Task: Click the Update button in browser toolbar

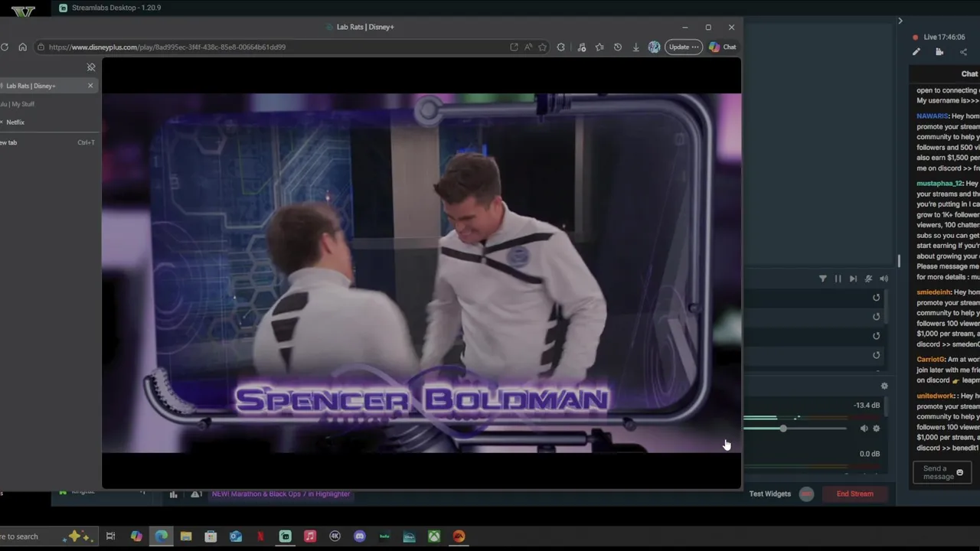Action: (683, 47)
